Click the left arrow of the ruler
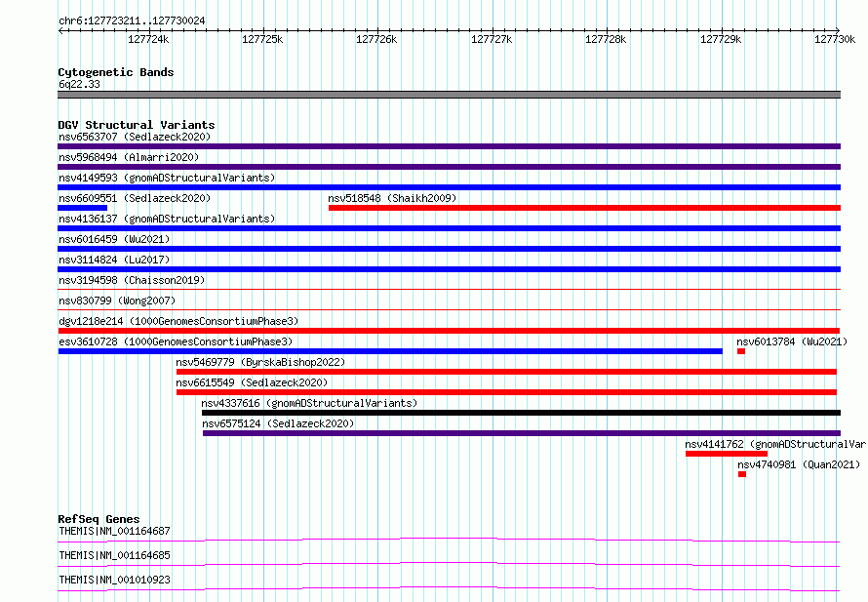868x602 pixels. tap(60, 31)
